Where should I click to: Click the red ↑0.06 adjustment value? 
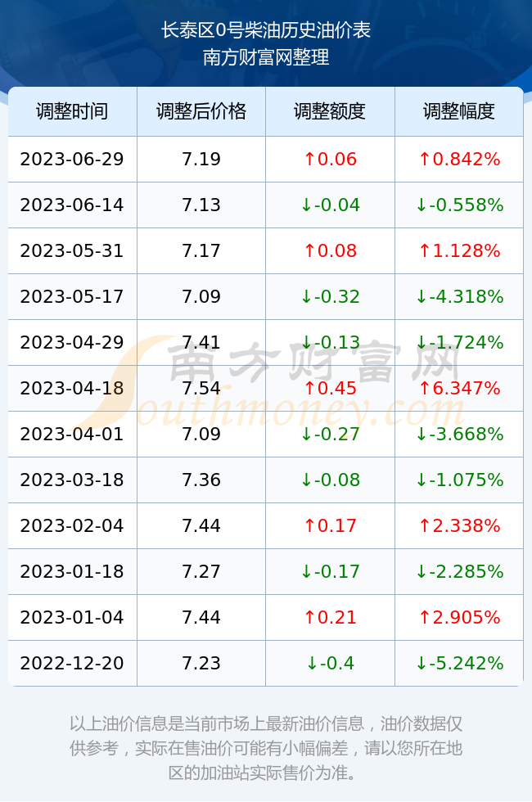click(x=330, y=159)
